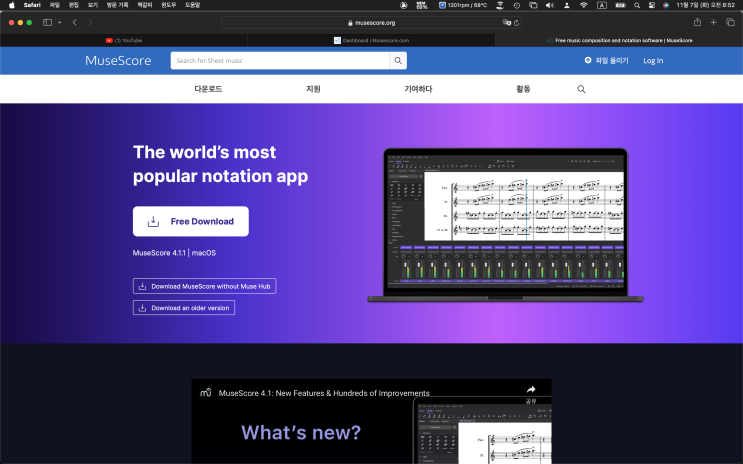
Task: Click the Safari share button
Action: pos(697,22)
